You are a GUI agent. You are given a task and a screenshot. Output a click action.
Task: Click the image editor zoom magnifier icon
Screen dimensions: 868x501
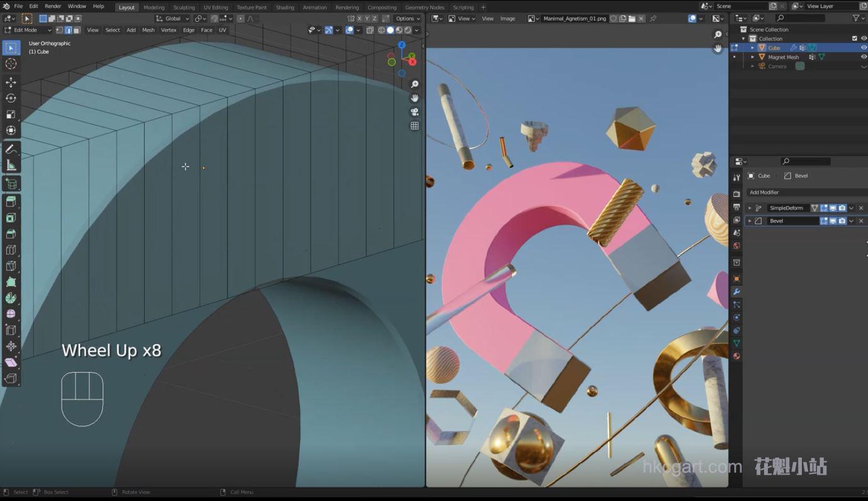(x=717, y=35)
